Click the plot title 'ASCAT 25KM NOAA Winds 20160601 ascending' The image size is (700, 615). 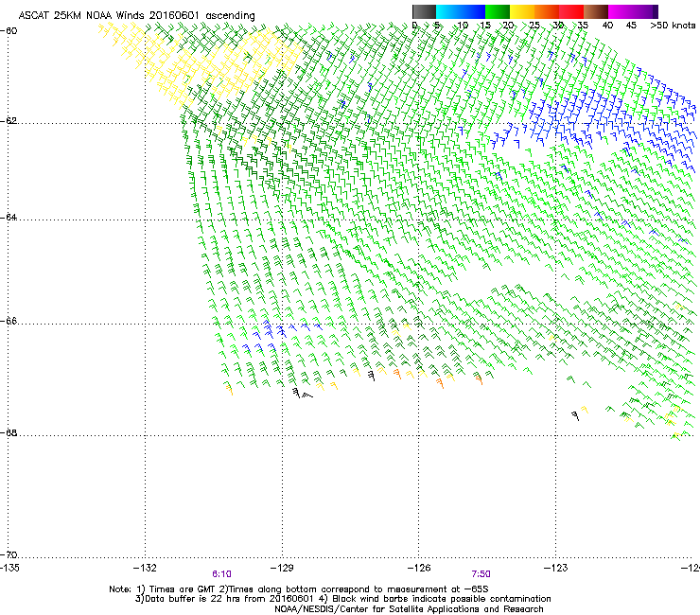pos(136,16)
